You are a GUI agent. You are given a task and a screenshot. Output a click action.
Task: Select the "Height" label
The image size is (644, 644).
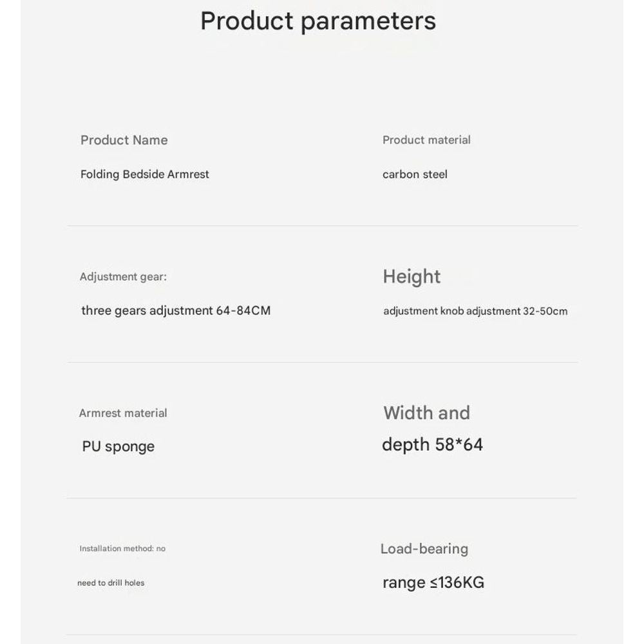click(x=412, y=277)
